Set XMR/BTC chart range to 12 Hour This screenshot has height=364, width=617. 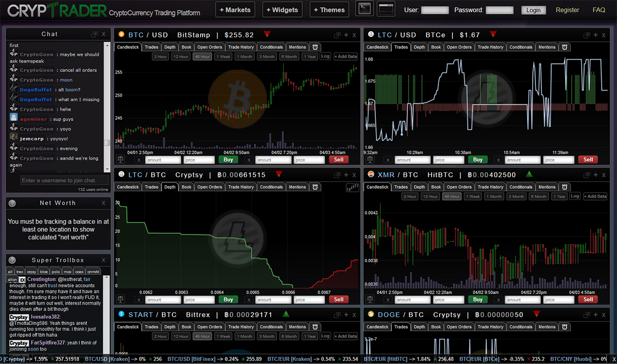pyautogui.click(x=430, y=196)
